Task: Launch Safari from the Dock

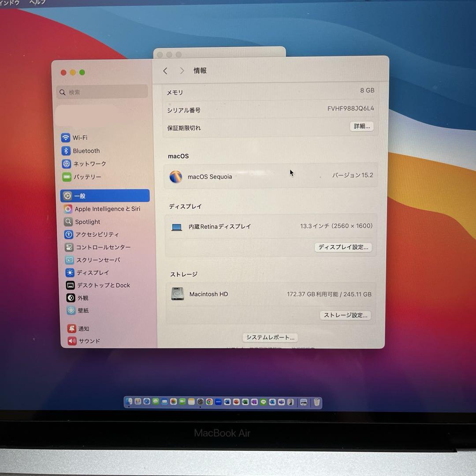Action: 147,402
